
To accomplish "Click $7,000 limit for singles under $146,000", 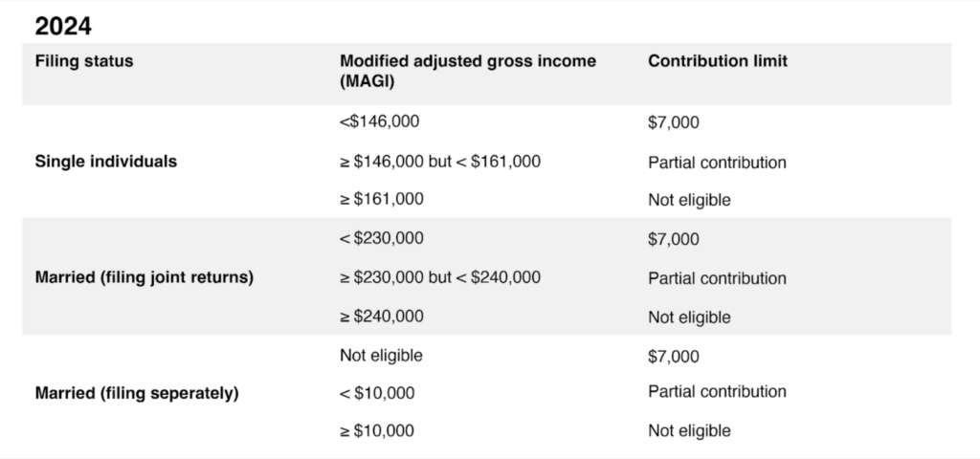I will pyautogui.click(x=674, y=122).
